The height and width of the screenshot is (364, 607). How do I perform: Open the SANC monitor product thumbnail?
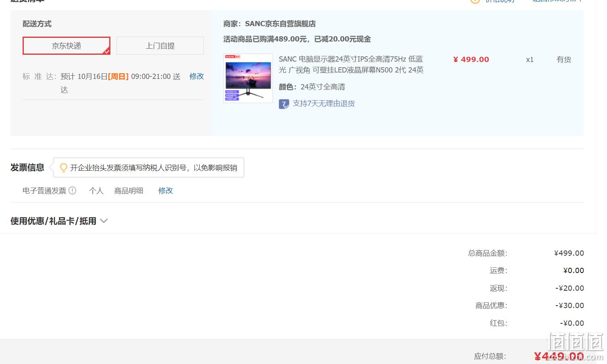[x=248, y=78]
